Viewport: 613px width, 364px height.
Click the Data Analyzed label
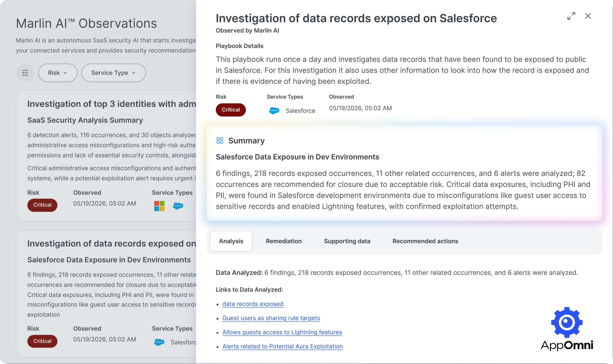point(239,273)
